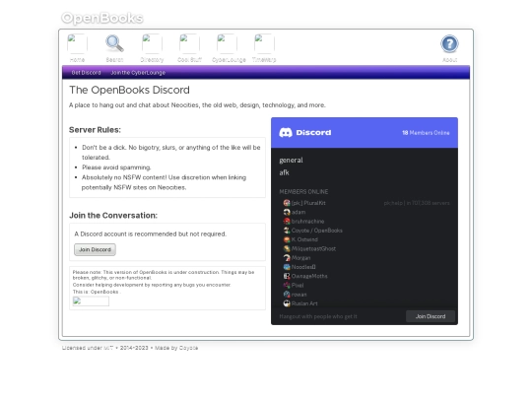Screen dimensions: 532x399
Task: Open the CyberLounge navigation icon
Action: pos(227,43)
